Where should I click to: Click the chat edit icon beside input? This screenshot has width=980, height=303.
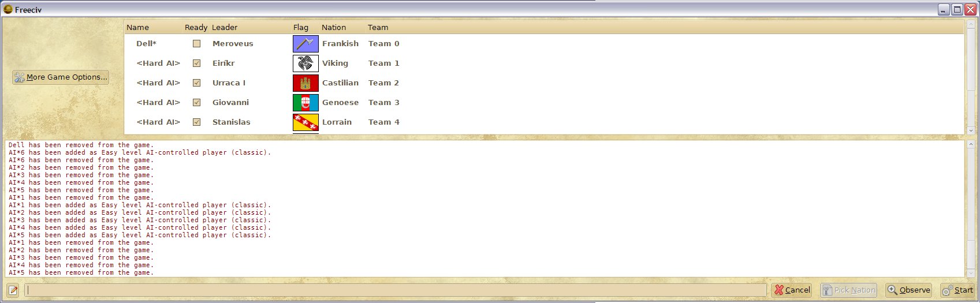pos(13,290)
